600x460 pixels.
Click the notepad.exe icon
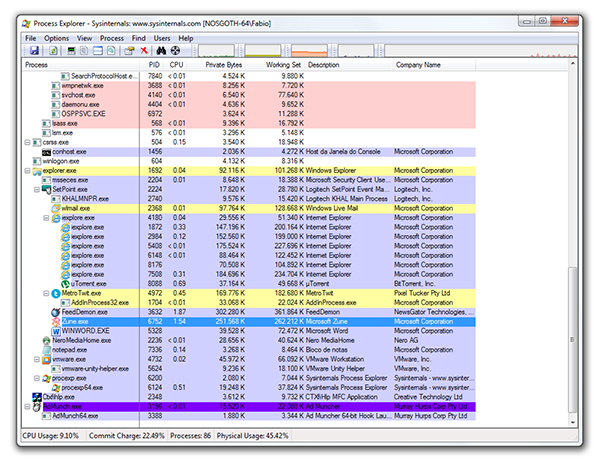coord(46,350)
